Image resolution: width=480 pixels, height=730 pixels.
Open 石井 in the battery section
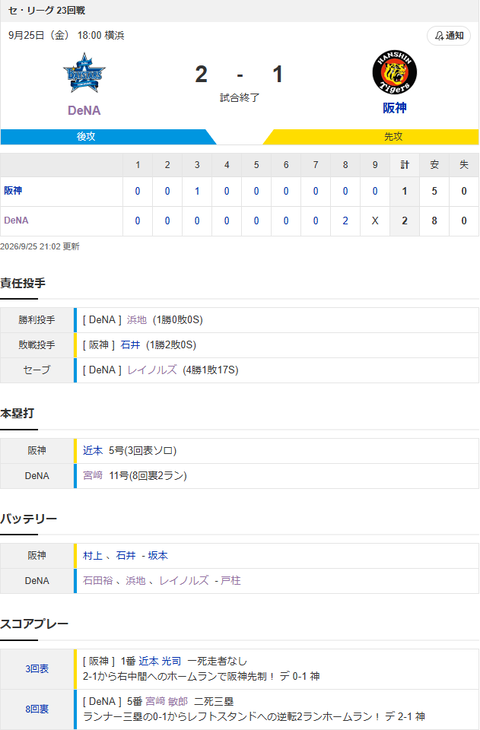(x=126, y=555)
